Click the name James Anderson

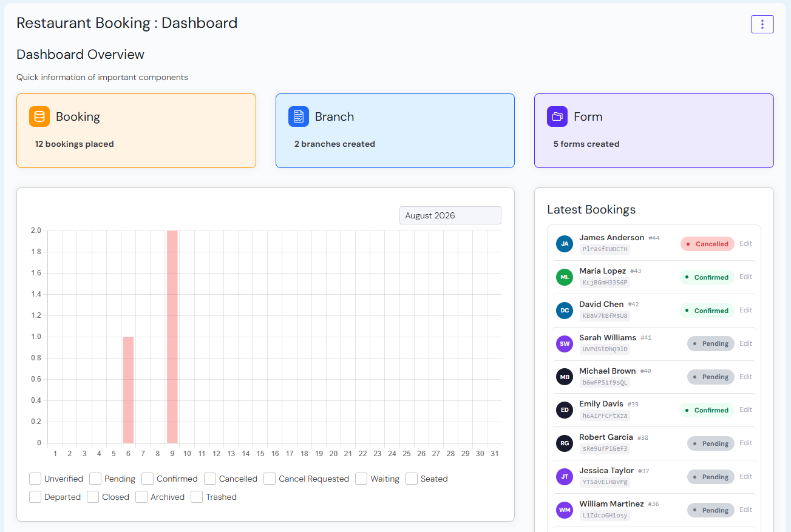(x=612, y=238)
